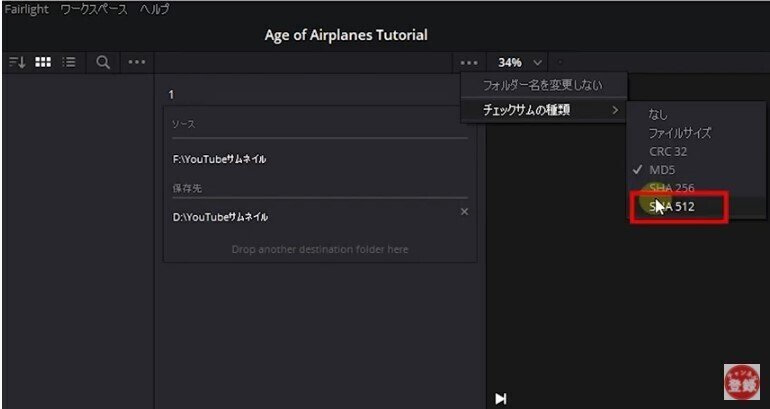Click the sort order icon
The height and width of the screenshot is (409, 770).
[x=17, y=62]
